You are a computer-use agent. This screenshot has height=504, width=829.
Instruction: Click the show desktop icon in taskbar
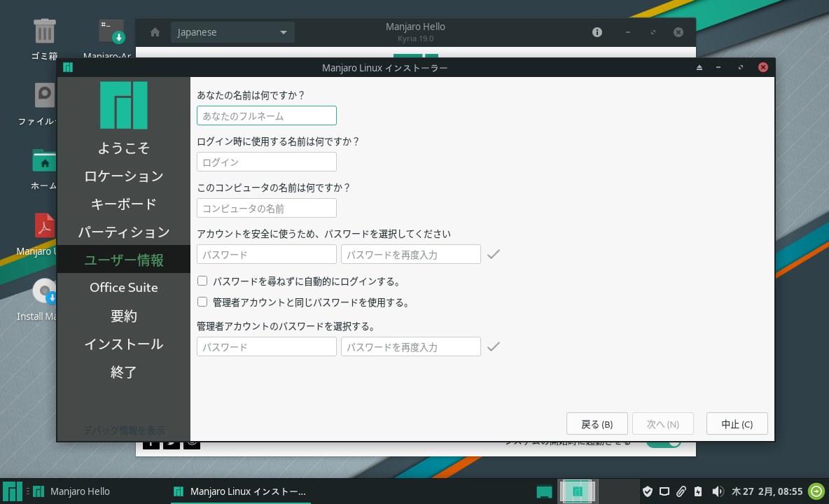point(544,492)
